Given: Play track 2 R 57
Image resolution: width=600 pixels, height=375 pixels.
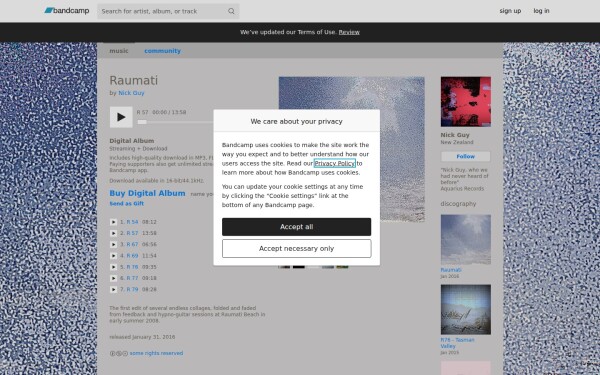Looking at the screenshot, I should (x=113, y=233).
